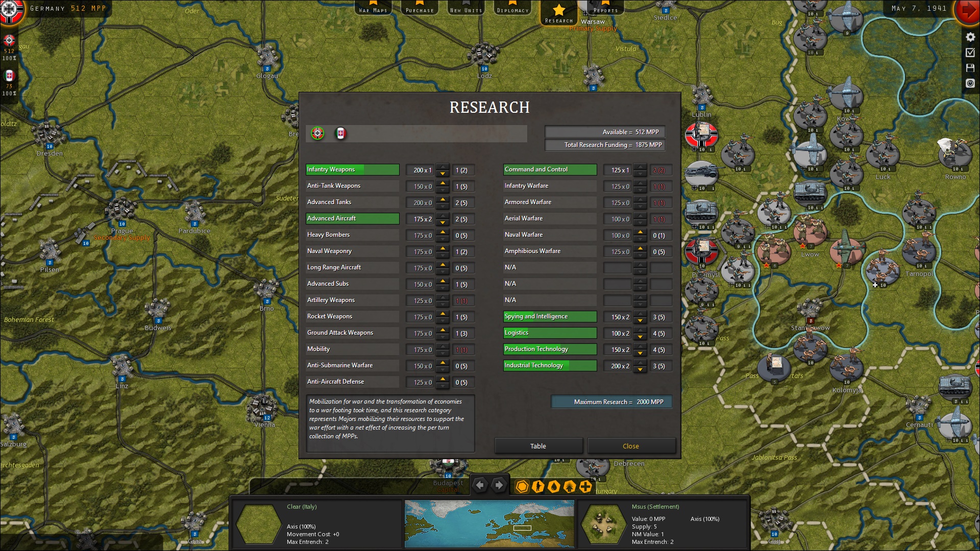Click the save game floppy disk icon
The image size is (980, 551).
click(x=970, y=68)
